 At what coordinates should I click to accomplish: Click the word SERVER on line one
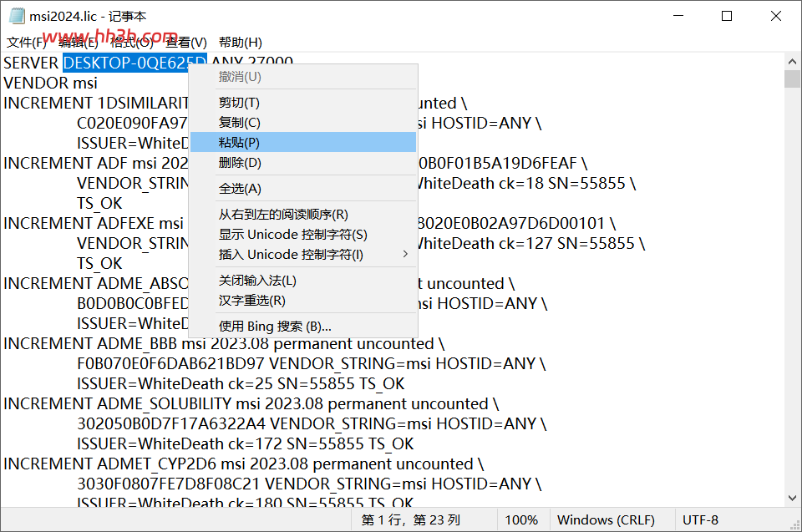pos(31,63)
